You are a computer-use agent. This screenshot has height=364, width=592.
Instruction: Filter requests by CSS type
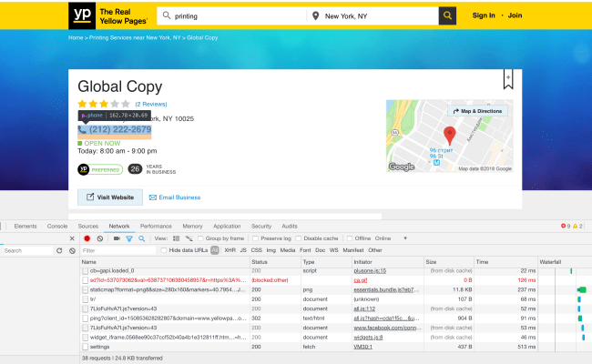click(256, 250)
